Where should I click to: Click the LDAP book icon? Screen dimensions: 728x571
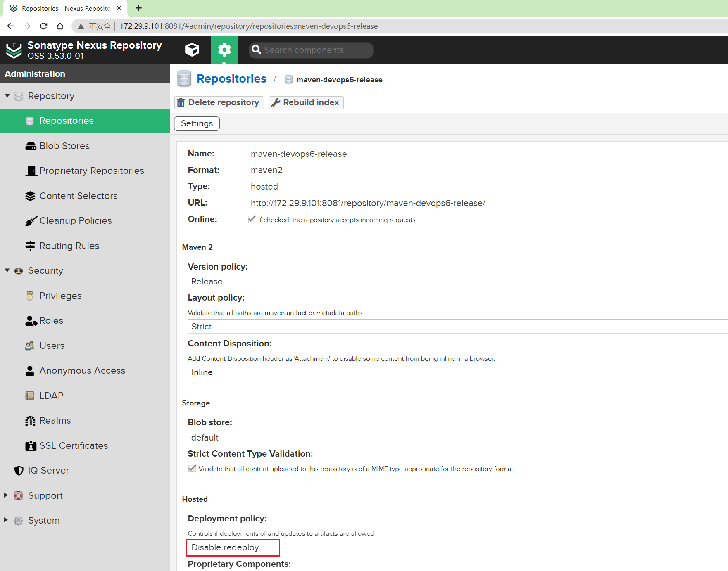point(30,396)
